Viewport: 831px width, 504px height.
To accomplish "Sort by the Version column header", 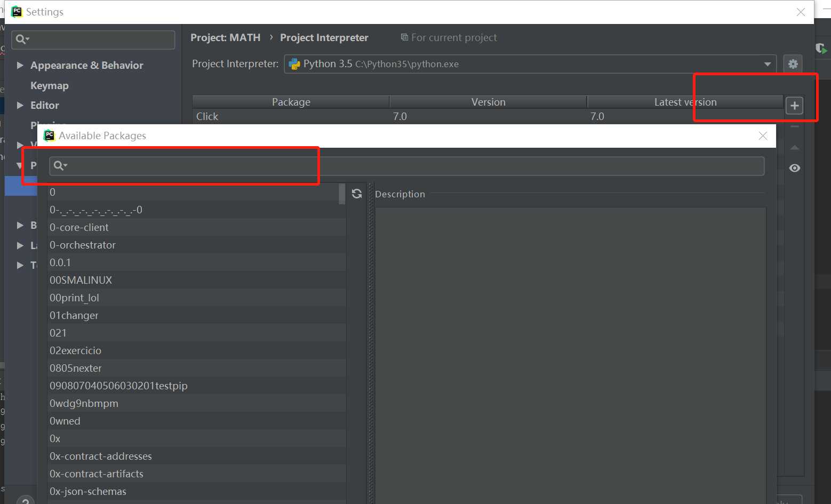I will (x=488, y=102).
